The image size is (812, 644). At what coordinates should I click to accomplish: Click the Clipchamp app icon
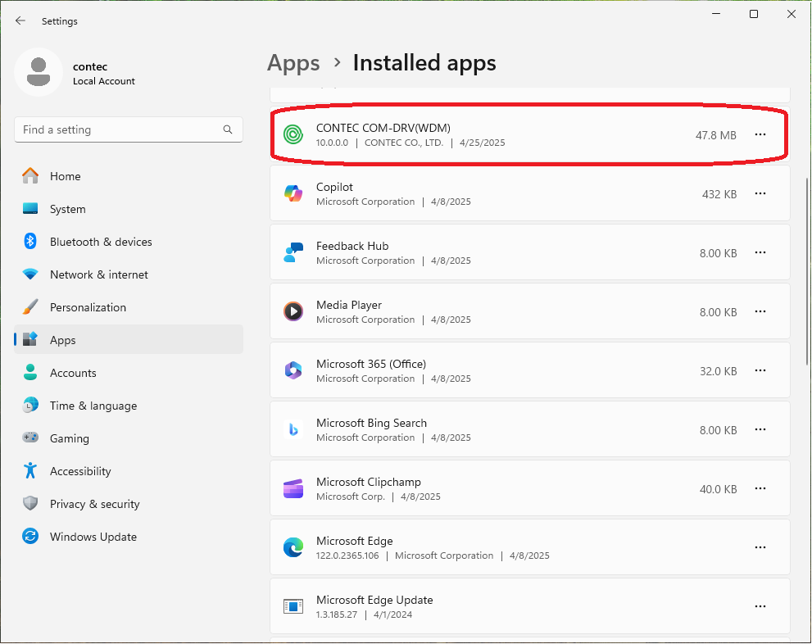point(293,488)
